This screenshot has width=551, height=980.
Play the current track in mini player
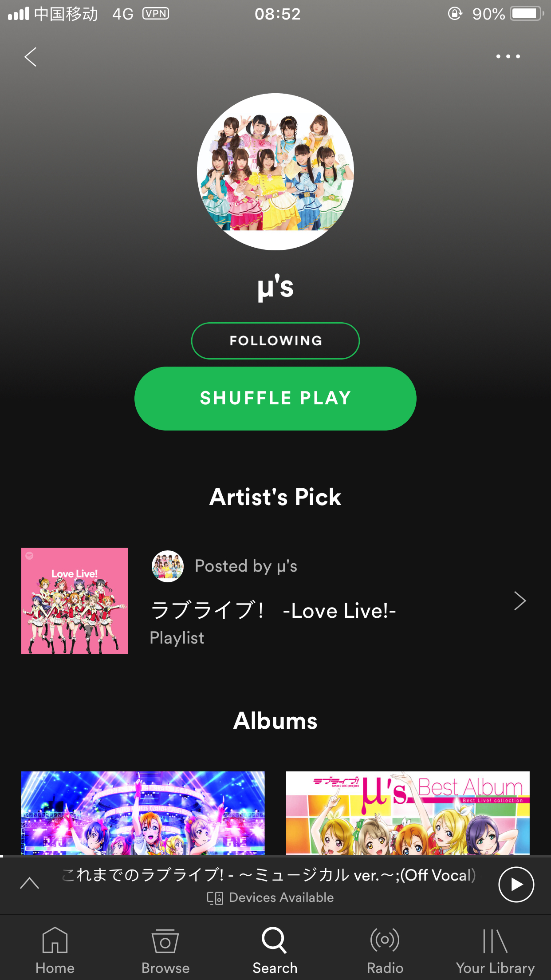516,884
